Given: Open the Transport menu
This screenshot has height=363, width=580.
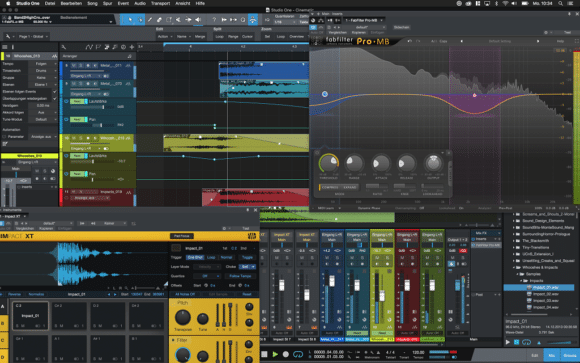Looking at the screenshot, I should 161,3.
